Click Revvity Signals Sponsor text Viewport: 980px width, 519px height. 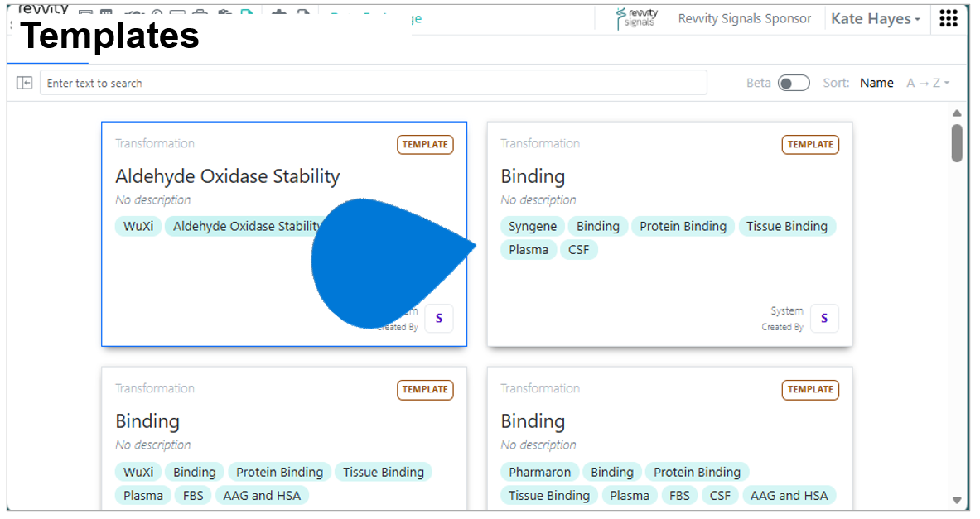[x=745, y=19]
